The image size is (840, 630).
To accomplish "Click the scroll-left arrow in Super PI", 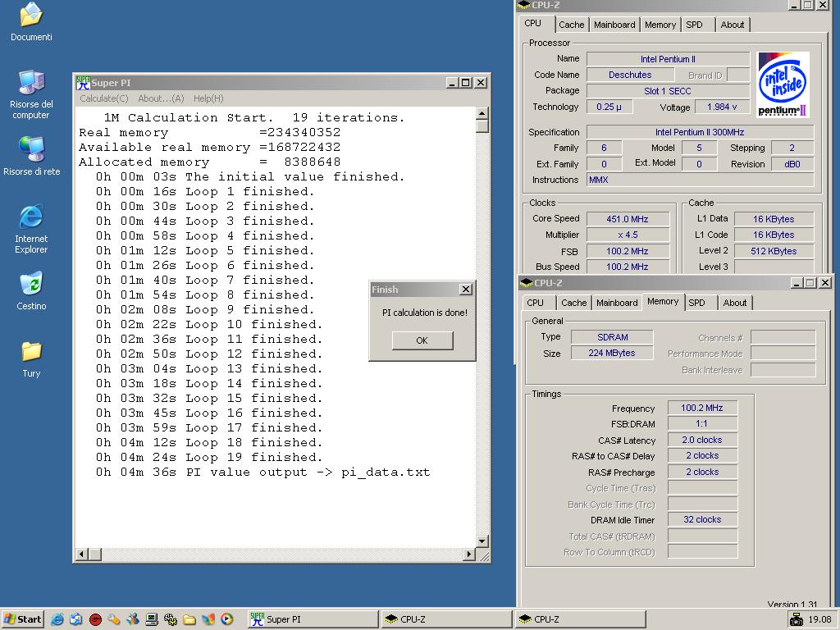I will 81,554.
